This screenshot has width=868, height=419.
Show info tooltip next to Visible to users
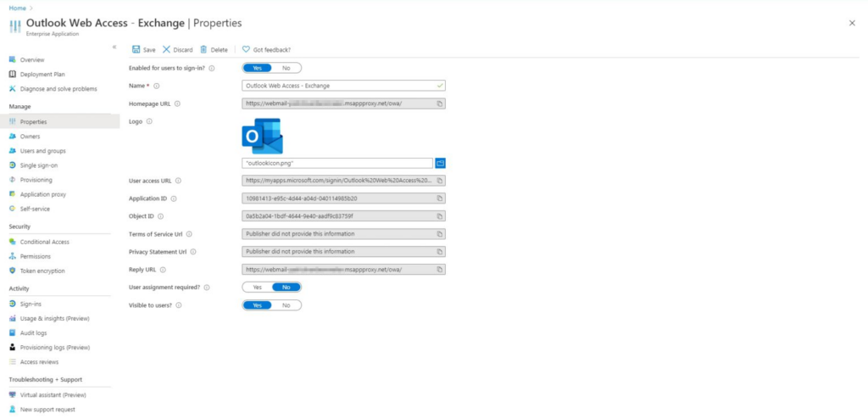pos(179,305)
